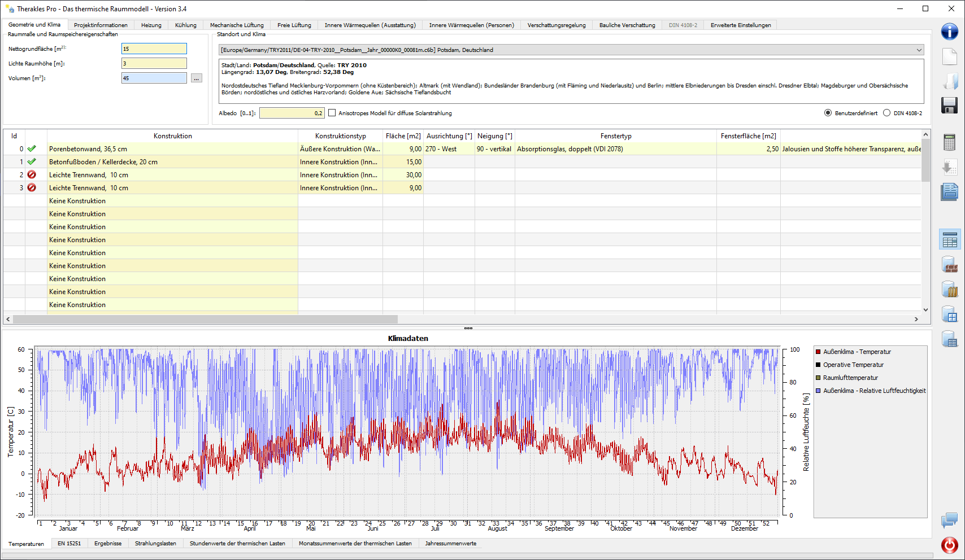Select the Benutzerdefiniert radio option
The height and width of the screenshot is (560, 965).
click(828, 113)
